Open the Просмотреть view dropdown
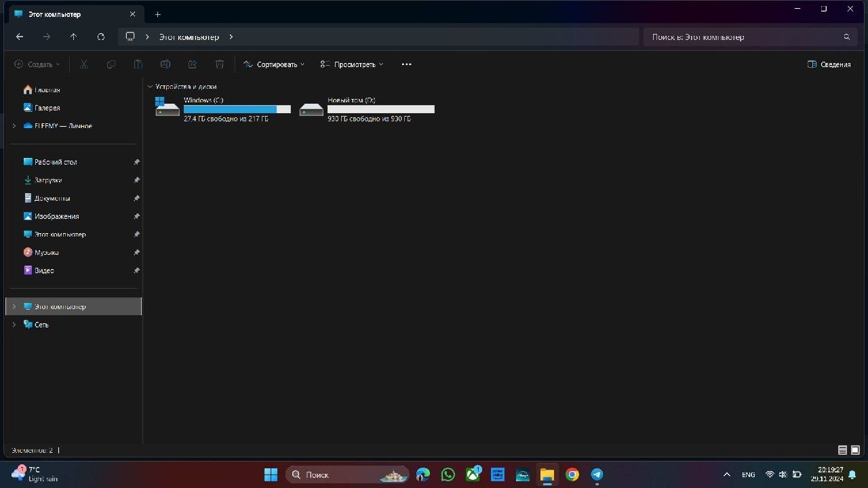The width and height of the screenshot is (868, 488). click(x=352, y=64)
